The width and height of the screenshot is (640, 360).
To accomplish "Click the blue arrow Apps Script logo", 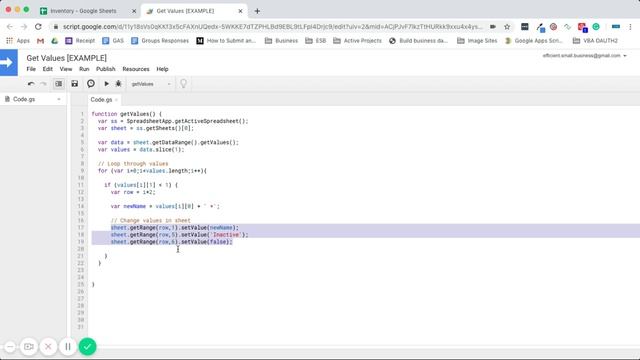I will point(9,62).
